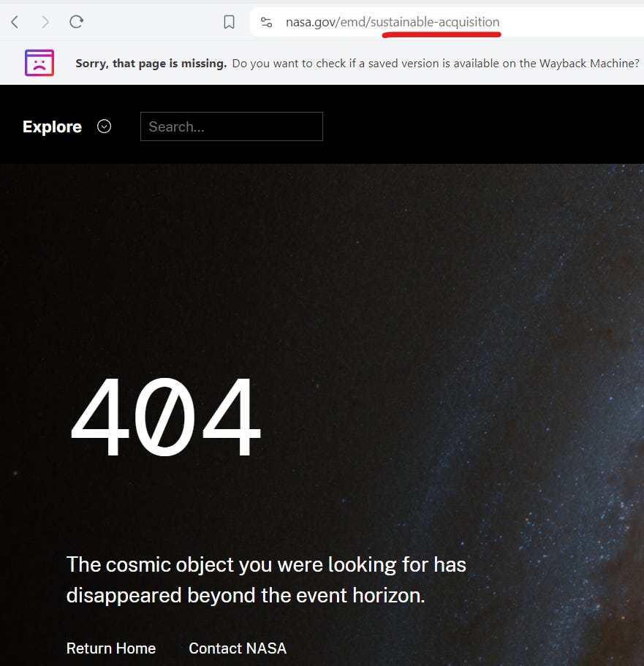Open the Contact NASA link
This screenshot has width=644, height=666.
click(238, 648)
